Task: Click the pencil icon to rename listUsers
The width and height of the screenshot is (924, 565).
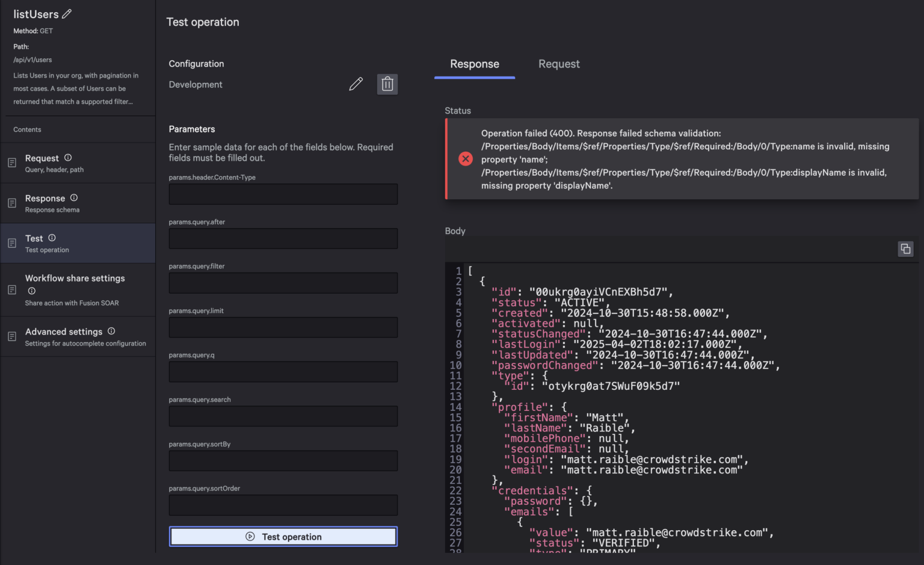Action: 67,13
